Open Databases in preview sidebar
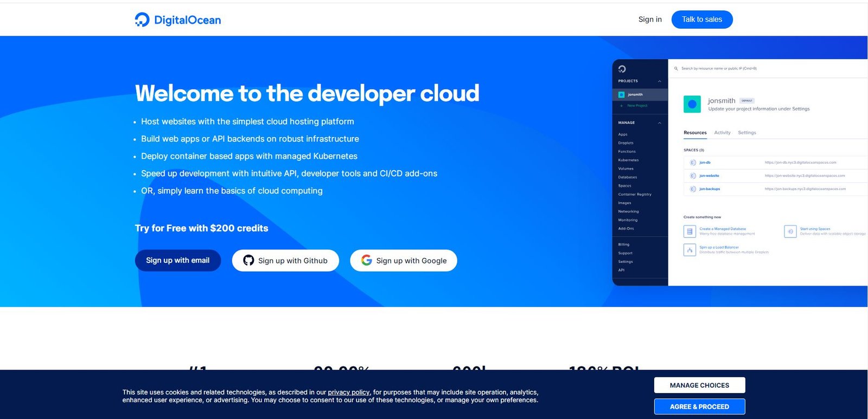Viewport: 868px width, 419px height. [628, 177]
